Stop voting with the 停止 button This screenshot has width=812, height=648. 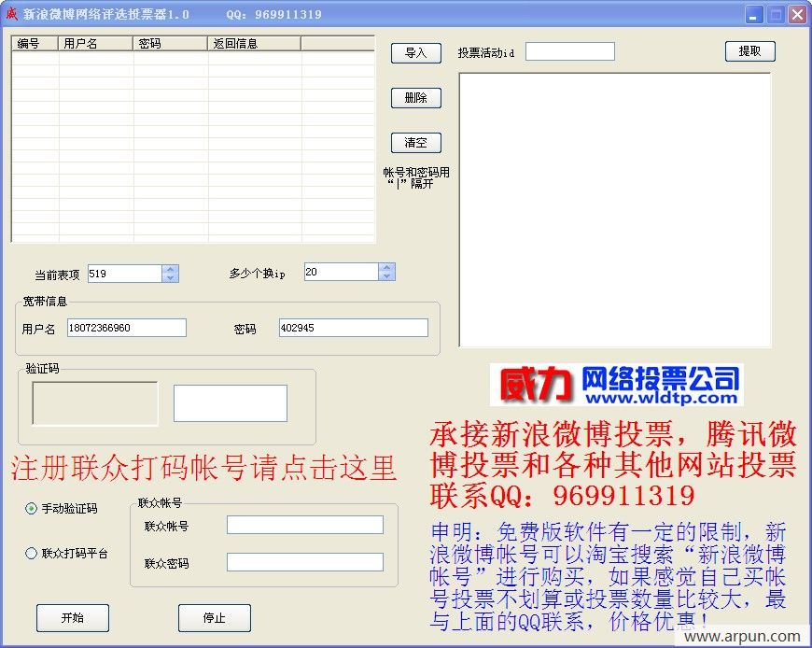coord(215,617)
